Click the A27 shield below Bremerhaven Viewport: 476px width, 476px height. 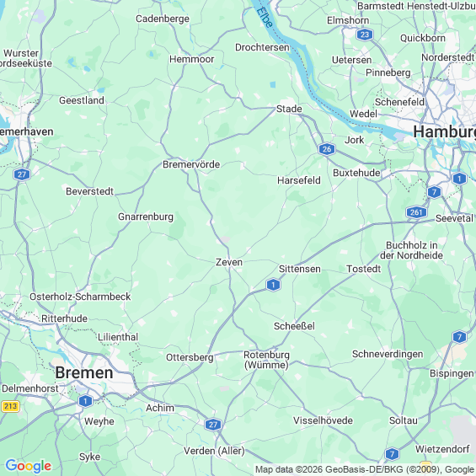22,174
